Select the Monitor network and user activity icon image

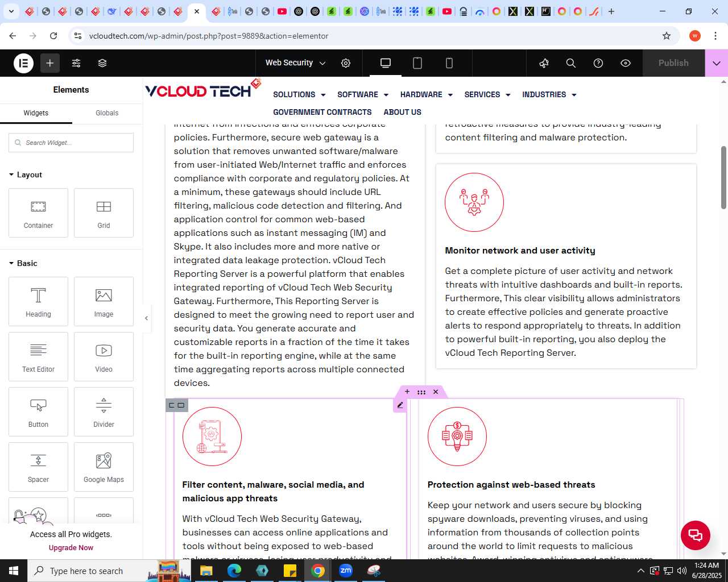tap(474, 202)
